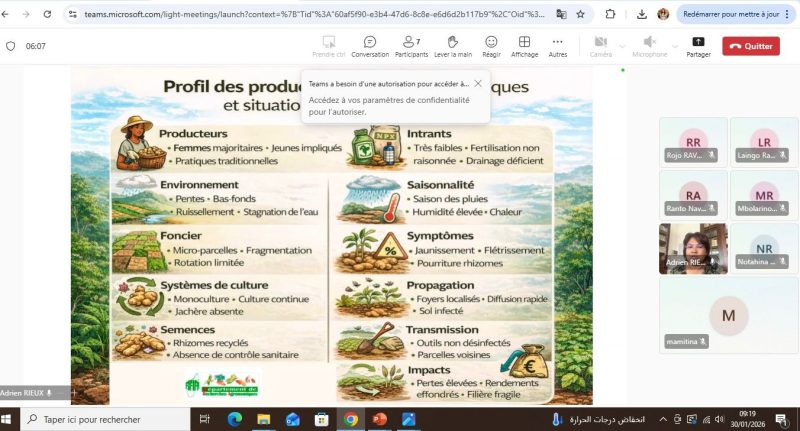Open PowerPoint from the taskbar
This screenshot has height=431, width=800.
[380, 419]
